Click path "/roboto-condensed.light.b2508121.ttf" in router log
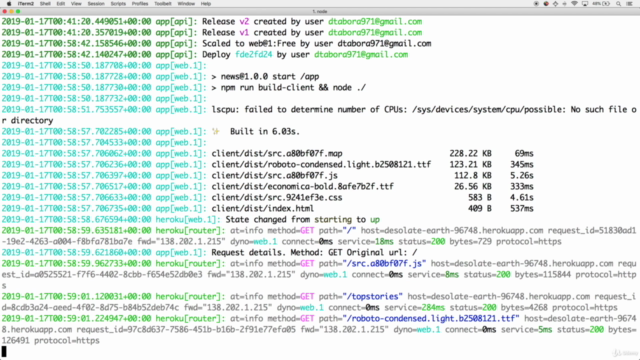Viewport: 640px width, 360px height. (x=431, y=319)
